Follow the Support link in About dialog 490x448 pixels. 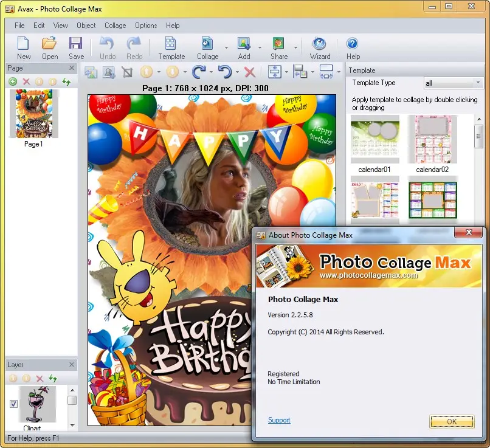[x=279, y=420]
